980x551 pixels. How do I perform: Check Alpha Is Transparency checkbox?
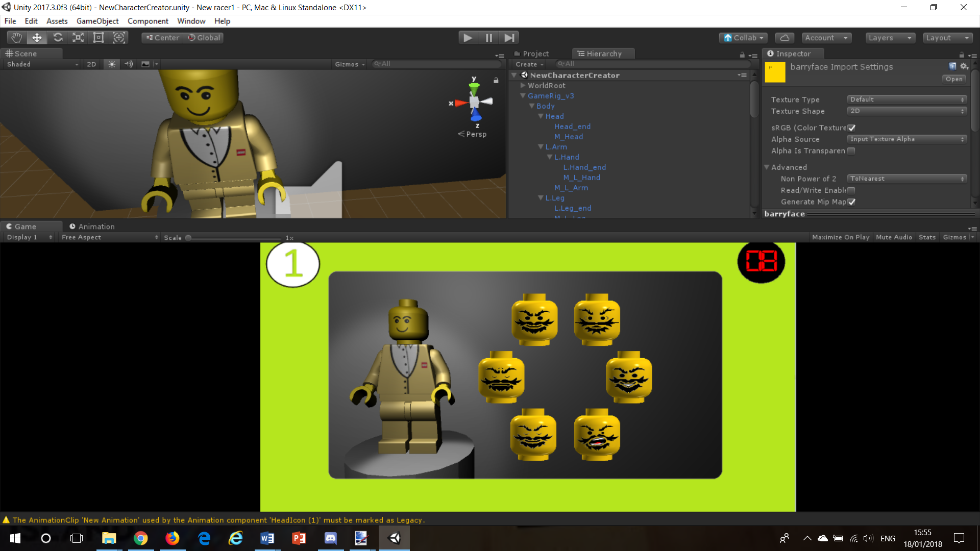851,151
